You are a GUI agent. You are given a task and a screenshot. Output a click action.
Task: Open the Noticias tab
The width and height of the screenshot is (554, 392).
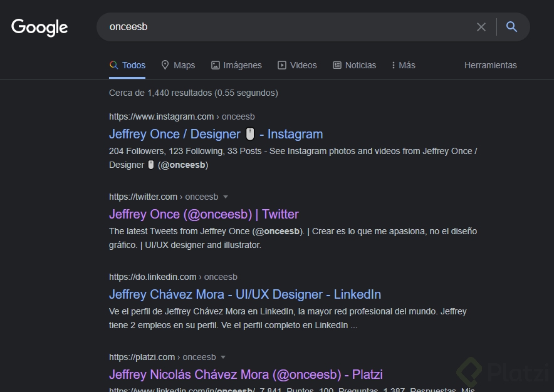(354, 65)
